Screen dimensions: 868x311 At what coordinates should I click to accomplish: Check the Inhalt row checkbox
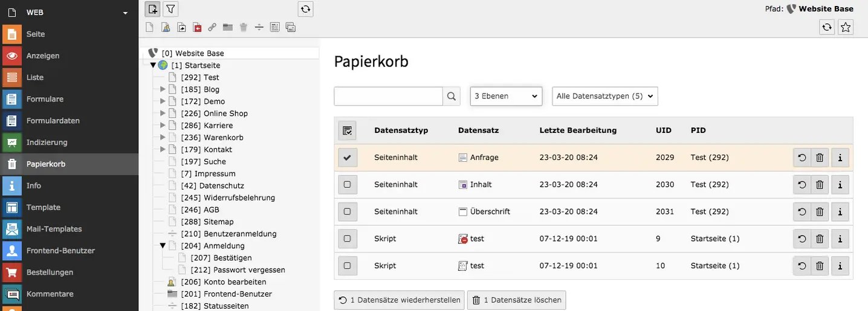coord(347,185)
